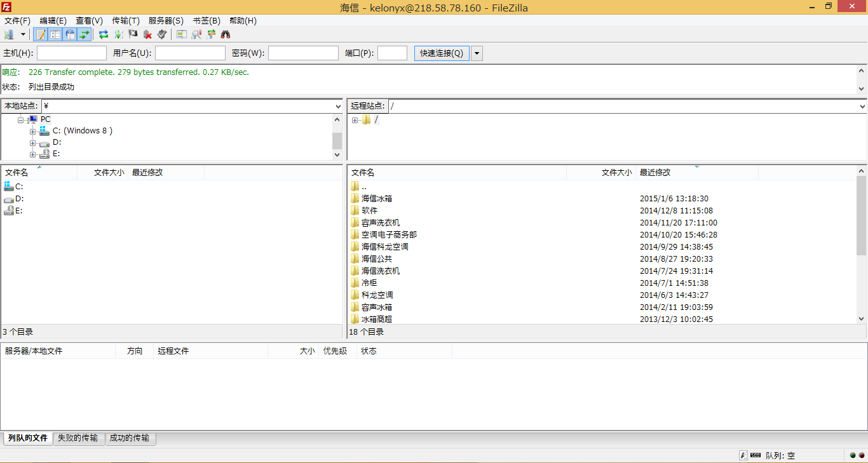Search remote files with binoculars icon
Image resolution: width=868 pixels, height=463 pixels.
[226, 34]
